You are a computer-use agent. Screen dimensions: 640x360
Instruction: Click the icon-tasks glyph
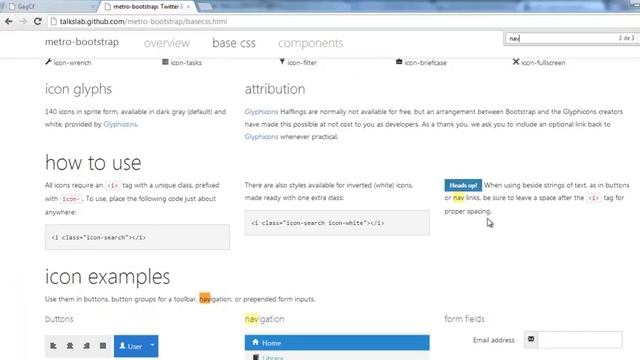(x=165, y=62)
